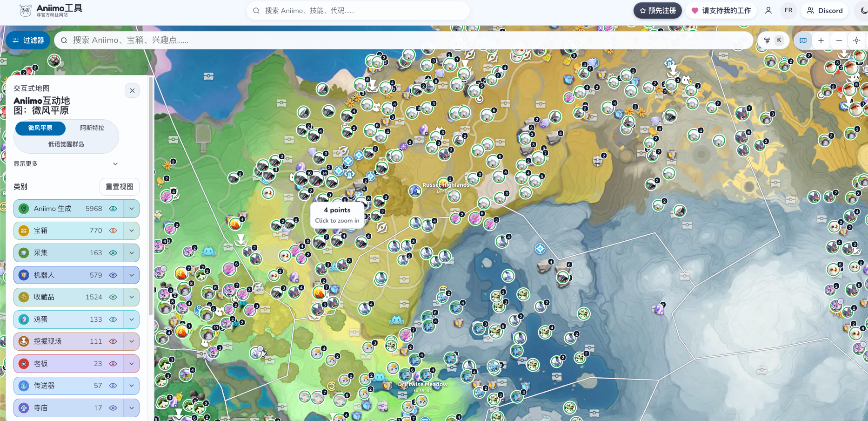The height and width of the screenshot is (421, 868).
Task: Expand the 宝箱 category dropdown
Action: coord(132,231)
